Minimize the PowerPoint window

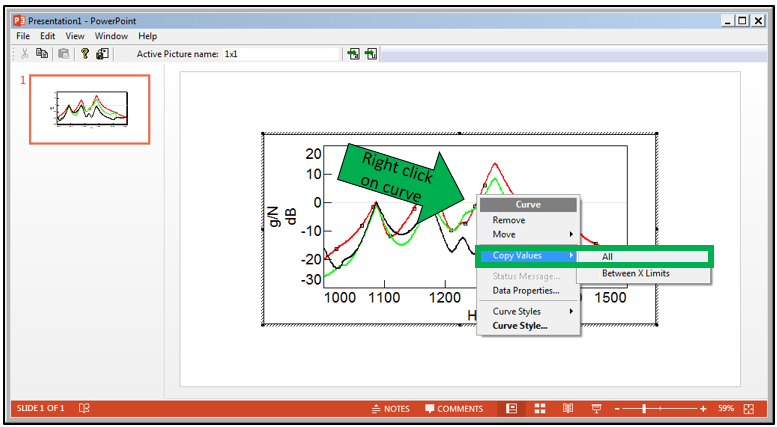click(x=727, y=21)
